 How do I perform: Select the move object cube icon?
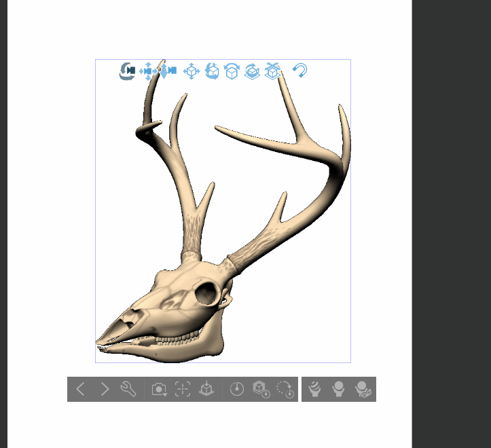pyautogui.click(x=192, y=71)
